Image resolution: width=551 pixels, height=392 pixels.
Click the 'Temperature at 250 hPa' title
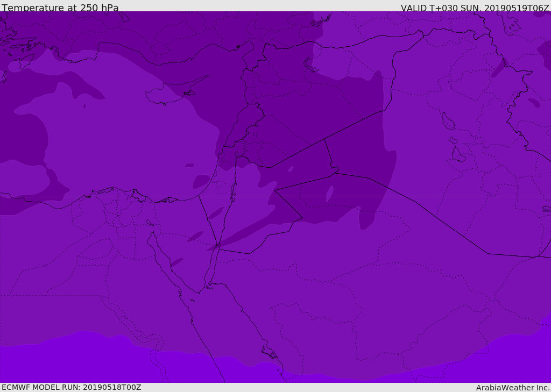click(60, 8)
